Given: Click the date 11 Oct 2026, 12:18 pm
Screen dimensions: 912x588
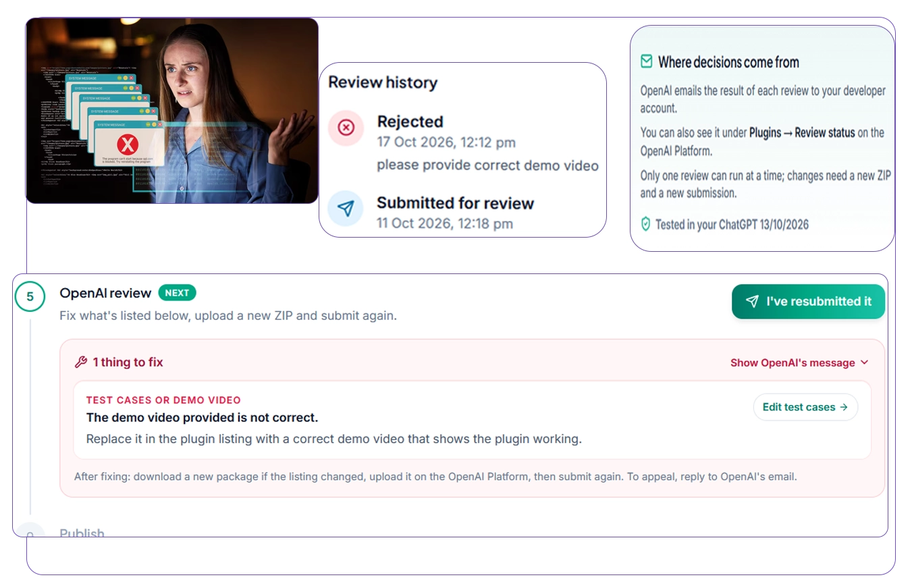Looking at the screenshot, I should tap(445, 223).
